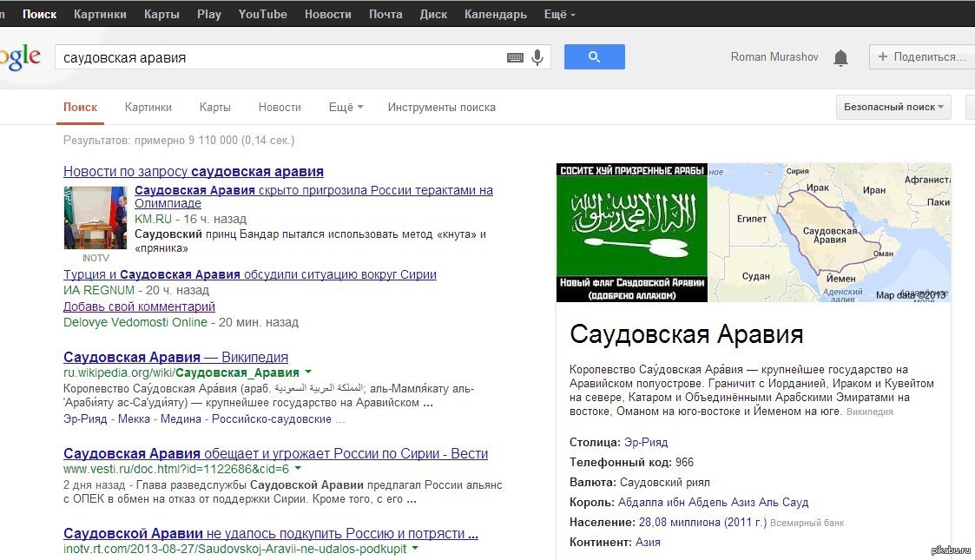The image size is (975, 560).
Task: Click Добавь свой комментарий link
Action: click(139, 306)
